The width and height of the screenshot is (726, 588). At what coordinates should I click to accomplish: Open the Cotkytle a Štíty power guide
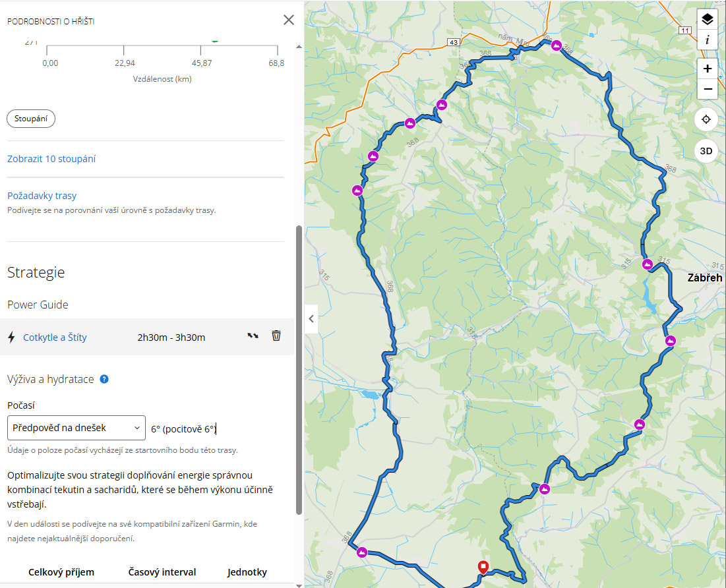(55, 338)
